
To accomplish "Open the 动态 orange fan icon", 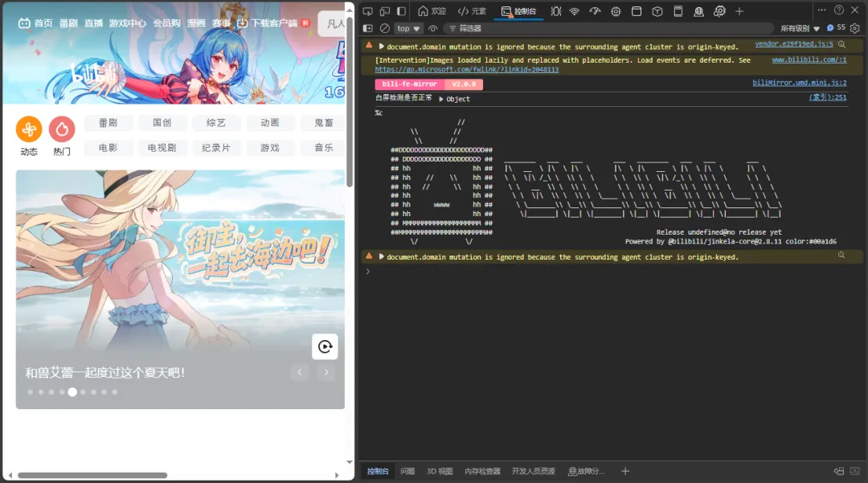I will pos(29,129).
